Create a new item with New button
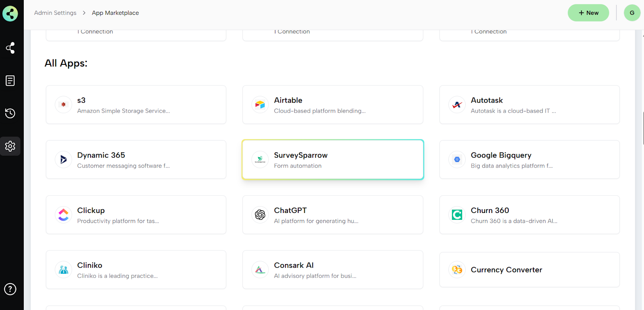This screenshot has width=644, height=310. [x=588, y=13]
